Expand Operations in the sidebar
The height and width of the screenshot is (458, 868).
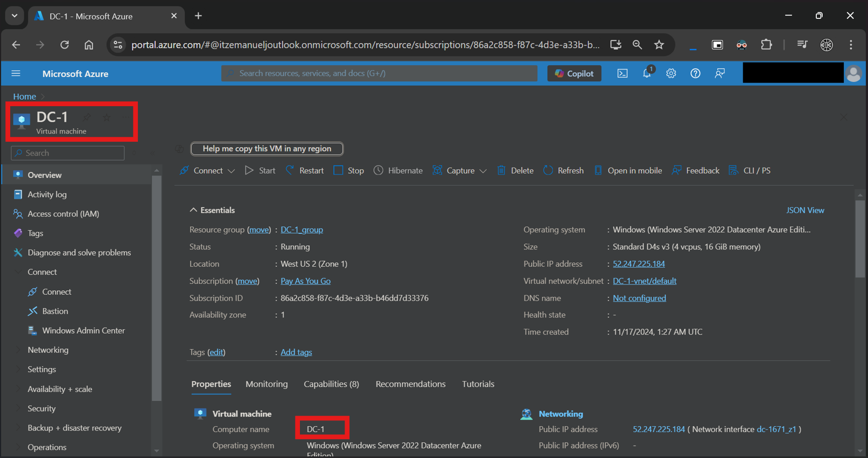[18, 447]
